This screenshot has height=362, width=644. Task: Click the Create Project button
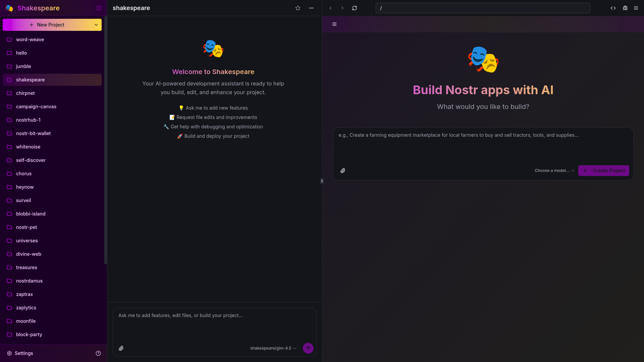click(x=604, y=171)
